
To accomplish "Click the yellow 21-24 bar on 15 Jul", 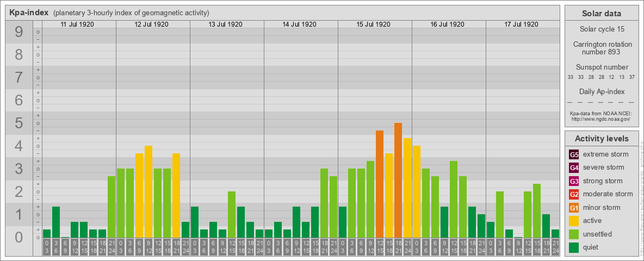I will click(407, 188).
